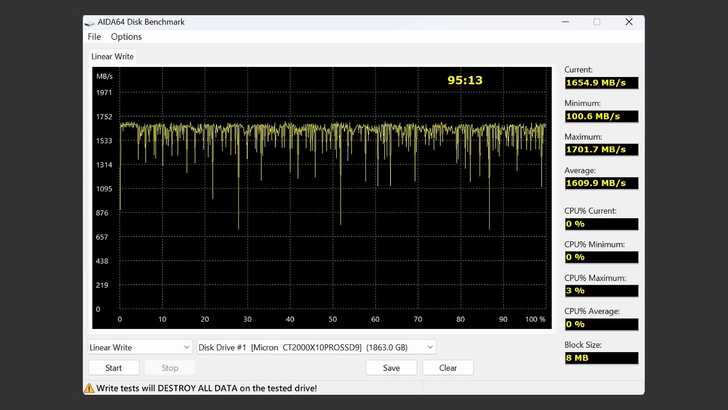Click the warning triangle icon
The image size is (728, 410).
pyautogui.click(x=90, y=387)
